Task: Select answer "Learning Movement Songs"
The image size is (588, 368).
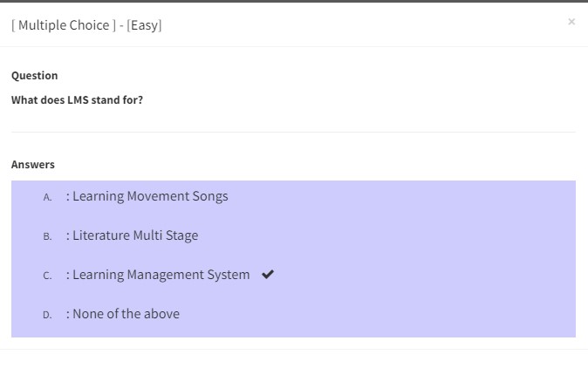Action: [150, 196]
